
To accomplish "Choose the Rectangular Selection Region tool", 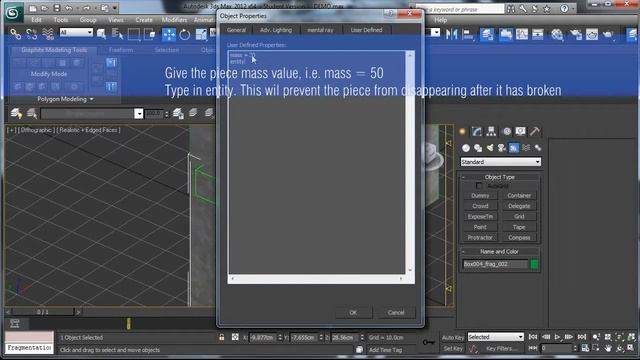I will click(x=133, y=34).
